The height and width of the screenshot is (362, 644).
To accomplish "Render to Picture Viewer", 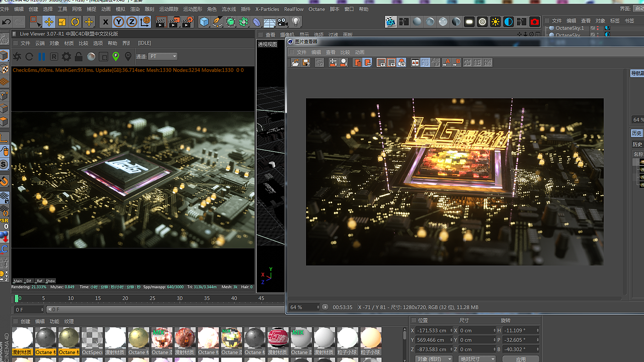I will tap(174, 22).
